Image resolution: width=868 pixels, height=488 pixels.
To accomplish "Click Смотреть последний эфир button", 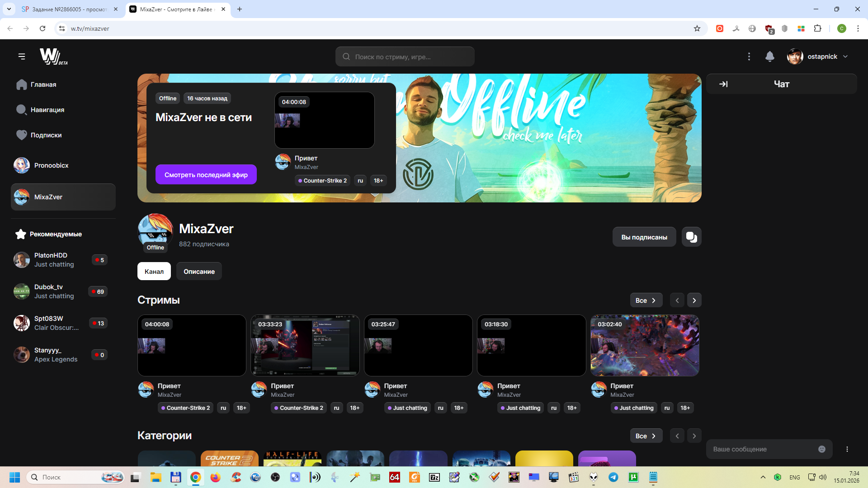I will 206,174.
